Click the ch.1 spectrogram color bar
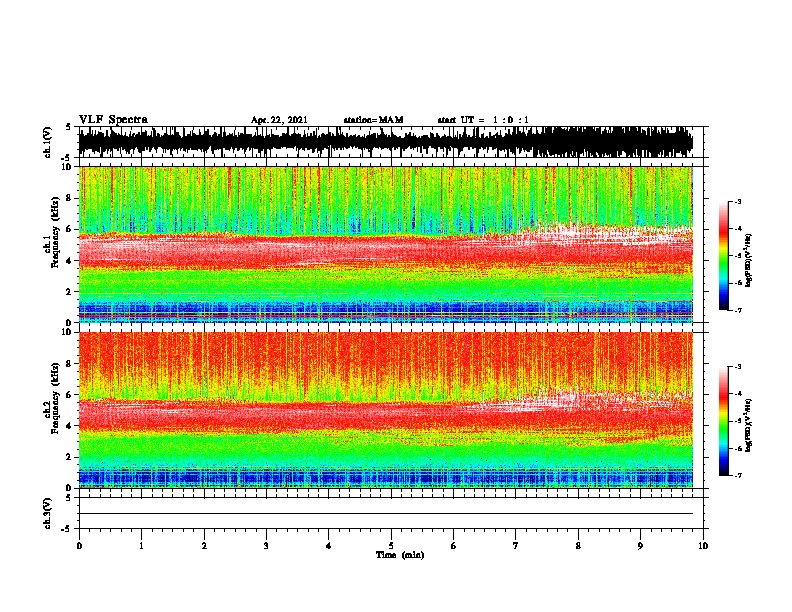Viewport: 792px width, 612px height. tap(724, 256)
